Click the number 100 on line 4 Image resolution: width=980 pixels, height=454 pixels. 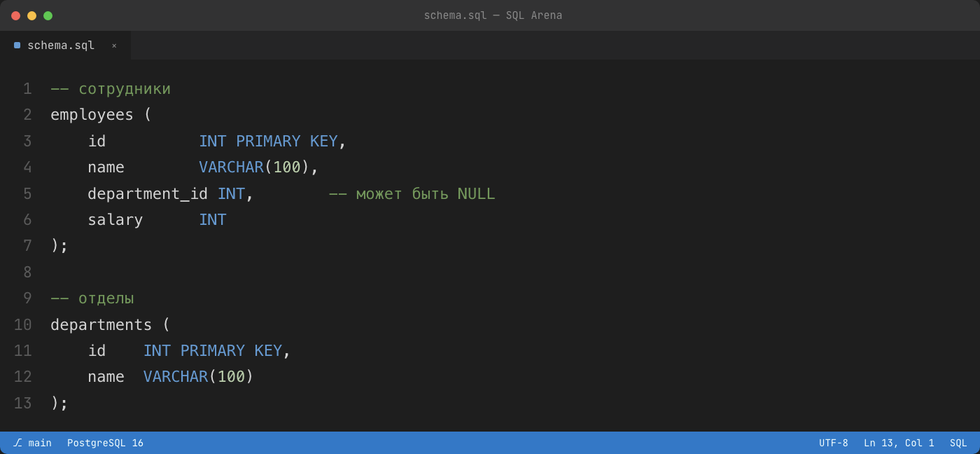coord(287,167)
